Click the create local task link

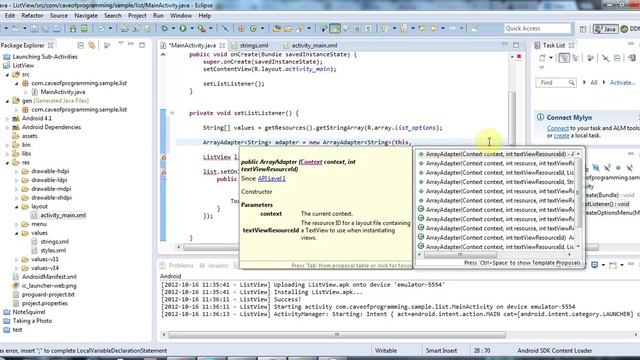tap(561, 136)
